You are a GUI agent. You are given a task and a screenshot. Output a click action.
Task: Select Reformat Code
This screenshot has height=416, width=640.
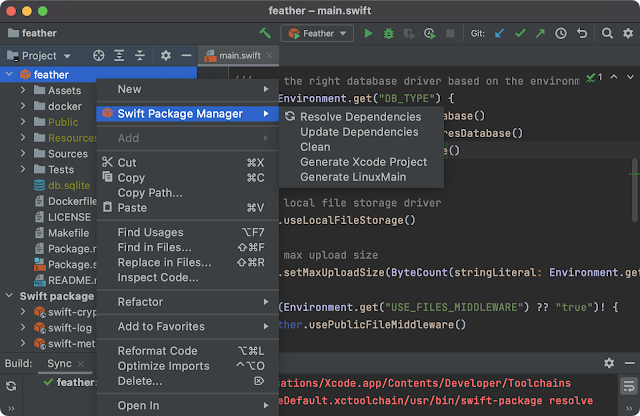[188, 351]
